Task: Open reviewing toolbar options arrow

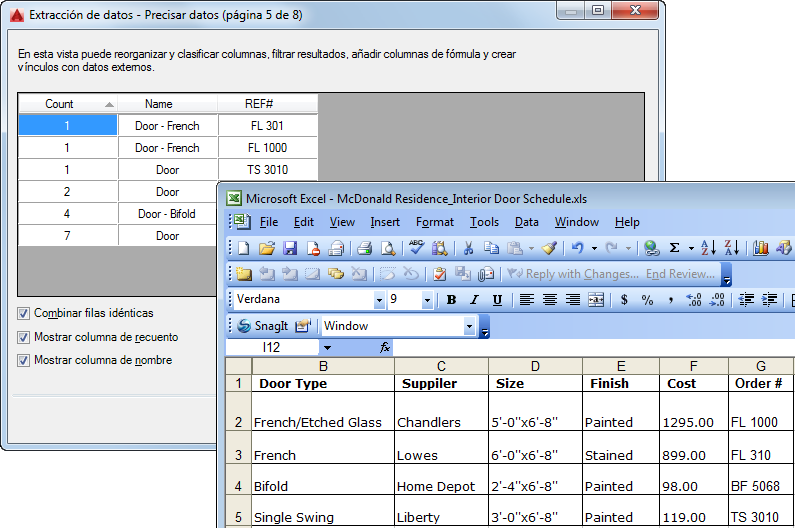Action: [x=727, y=275]
